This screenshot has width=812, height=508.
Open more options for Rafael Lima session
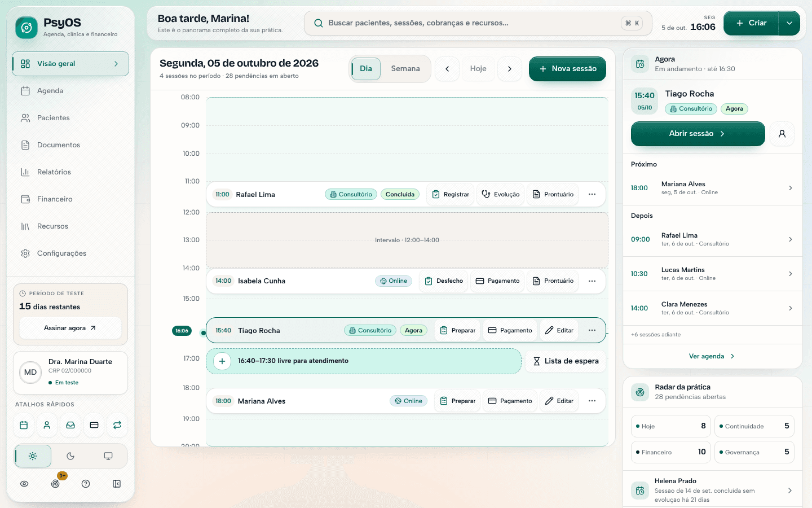(x=592, y=194)
